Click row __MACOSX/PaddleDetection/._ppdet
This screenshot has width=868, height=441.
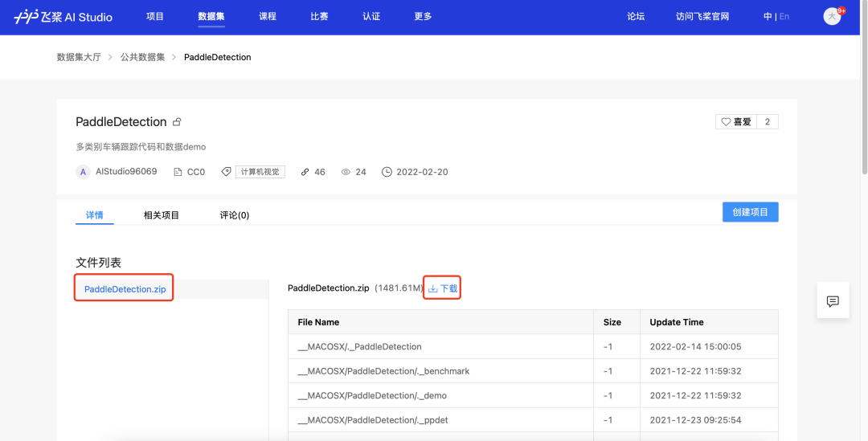coord(533,420)
